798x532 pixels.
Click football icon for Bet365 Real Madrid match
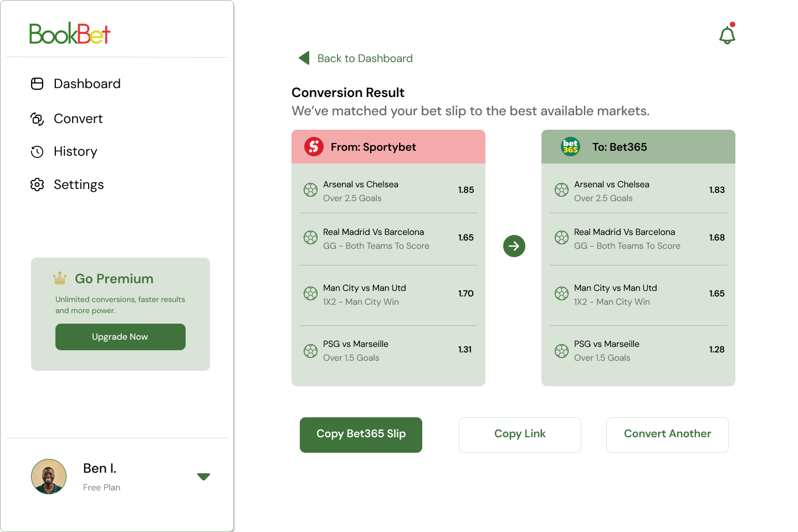click(562, 238)
